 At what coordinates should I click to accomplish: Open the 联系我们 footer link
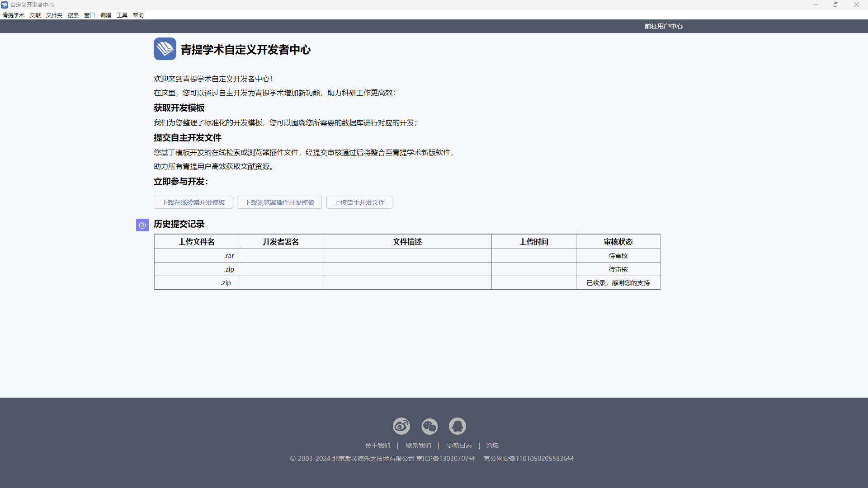click(418, 446)
